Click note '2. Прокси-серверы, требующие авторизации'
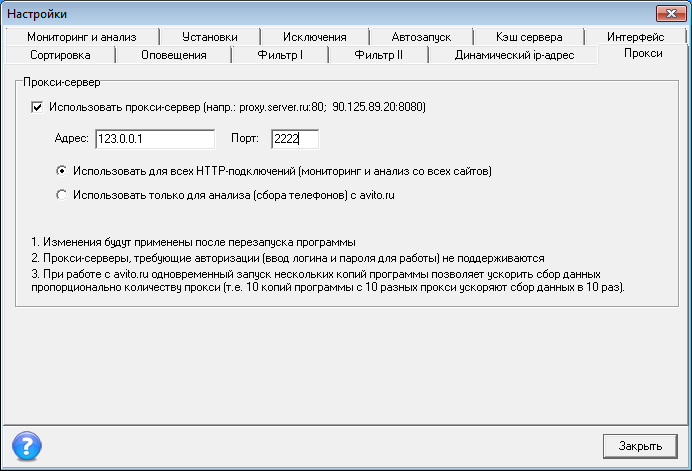The image size is (692, 471). click(x=288, y=258)
